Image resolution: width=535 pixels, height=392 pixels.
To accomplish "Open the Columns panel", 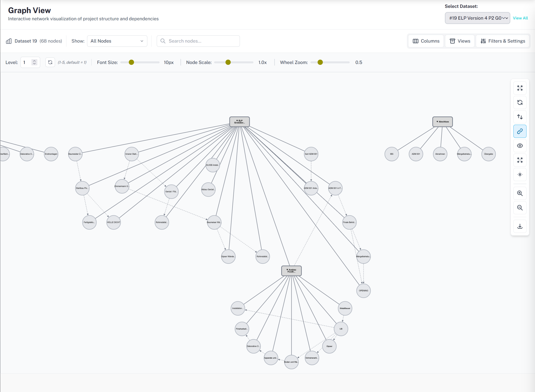I will [x=426, y=41].
